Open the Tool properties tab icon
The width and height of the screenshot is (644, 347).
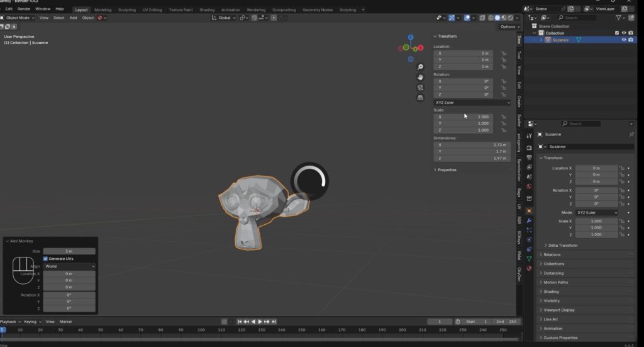529,135
